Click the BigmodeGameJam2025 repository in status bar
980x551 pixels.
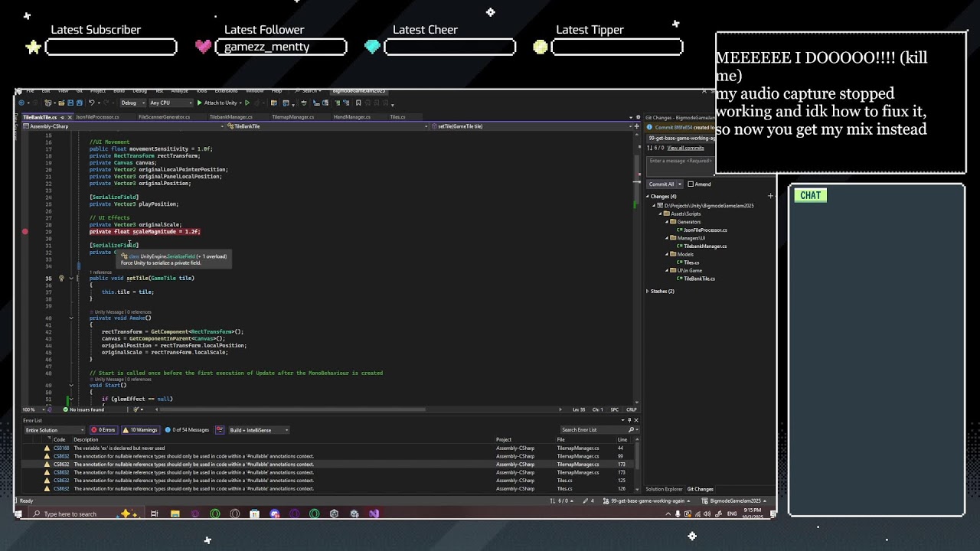pyautogui.click(x=735, y=500)
